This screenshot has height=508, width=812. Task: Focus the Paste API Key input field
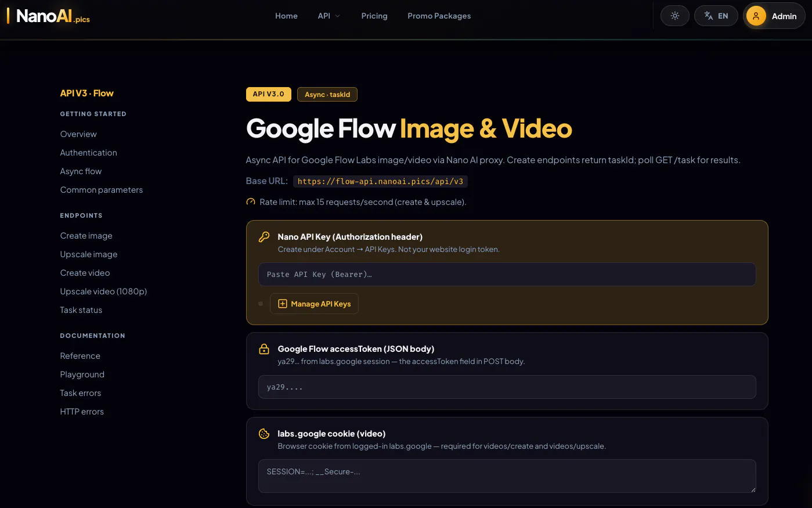507,274
